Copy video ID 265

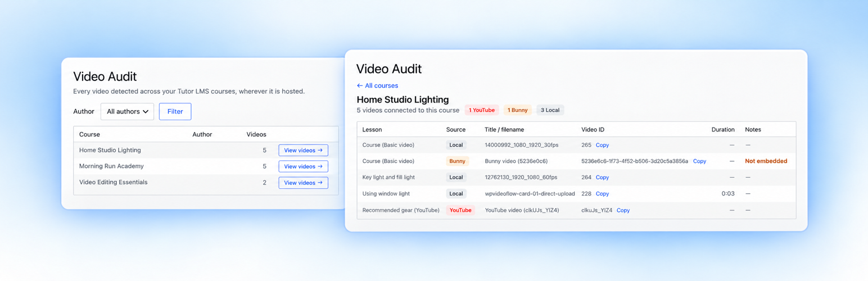[602, 145]
